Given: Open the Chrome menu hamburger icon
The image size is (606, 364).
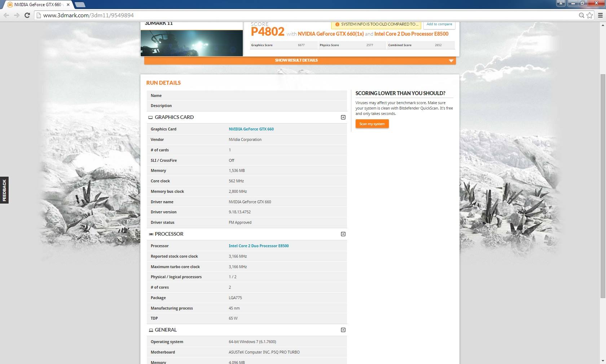Looking at the screenshot, I should point(601,15).
